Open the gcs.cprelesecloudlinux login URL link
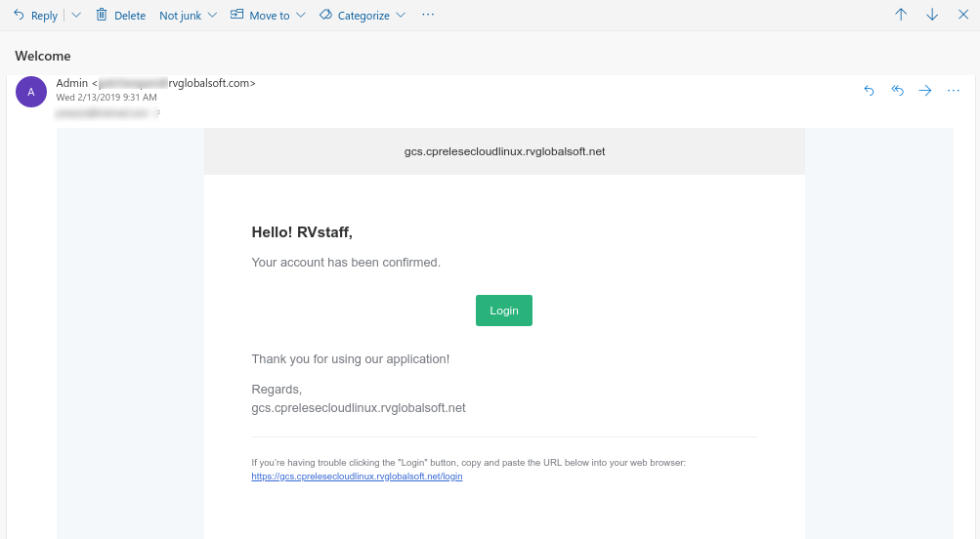The image size is (980, 539). [357, 476]
